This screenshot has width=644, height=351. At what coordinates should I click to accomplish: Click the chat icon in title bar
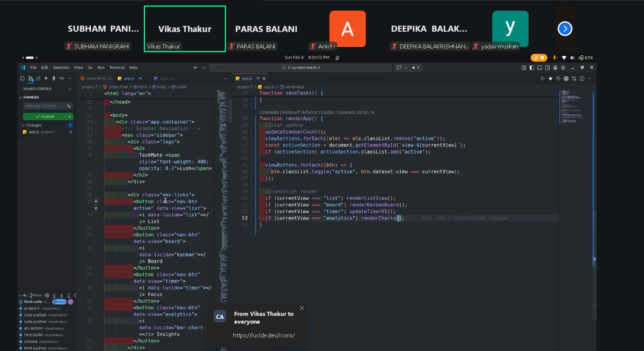pyautogui.click(x=399, y=68)
